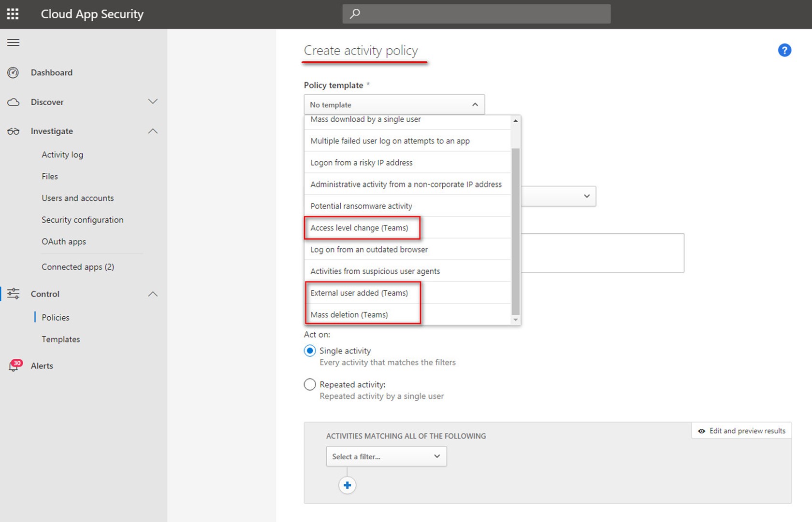Select the Repeated activity radio button

point(310,385)
